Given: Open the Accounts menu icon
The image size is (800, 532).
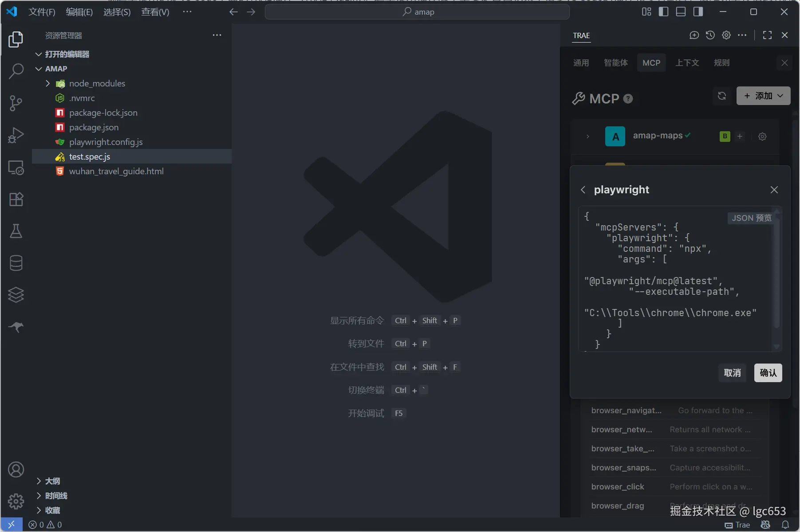Looking at the screenshot, I should 16,469.
